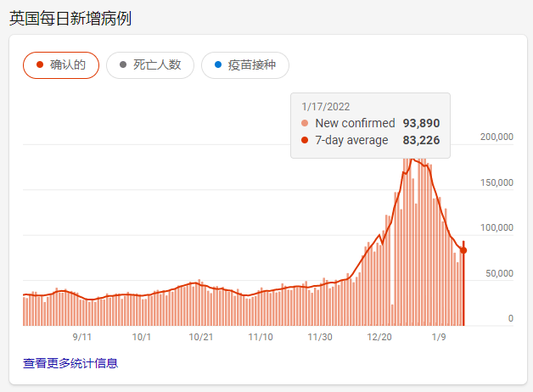
Task: Click the 12/20 date axis label
Action: point(379,337)
